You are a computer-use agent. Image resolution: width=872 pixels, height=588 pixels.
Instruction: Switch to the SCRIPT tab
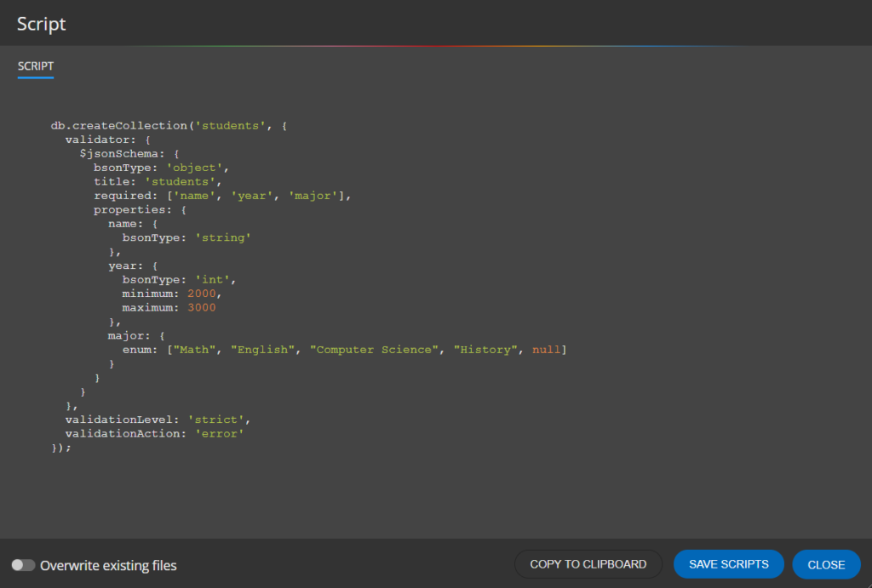click(36, 66)
